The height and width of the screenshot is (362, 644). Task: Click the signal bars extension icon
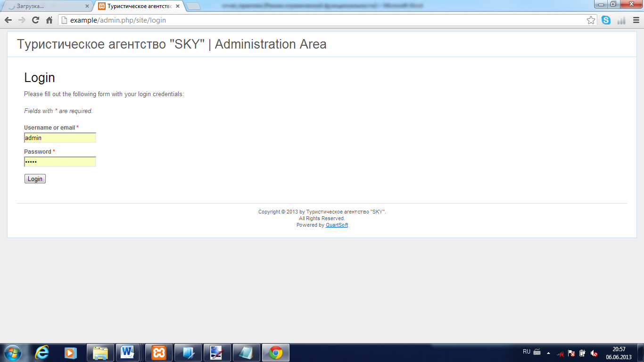(x=621, y=20)
